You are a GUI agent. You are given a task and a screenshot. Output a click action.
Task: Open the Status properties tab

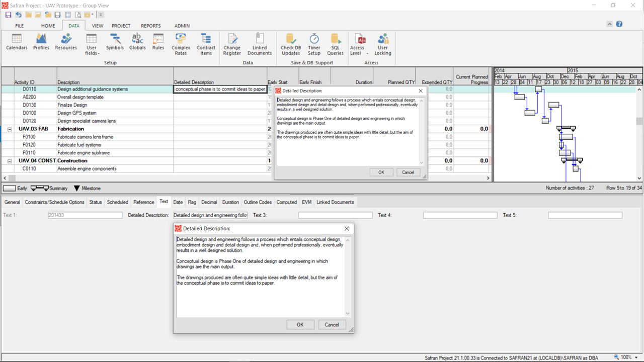click(96, 202)
